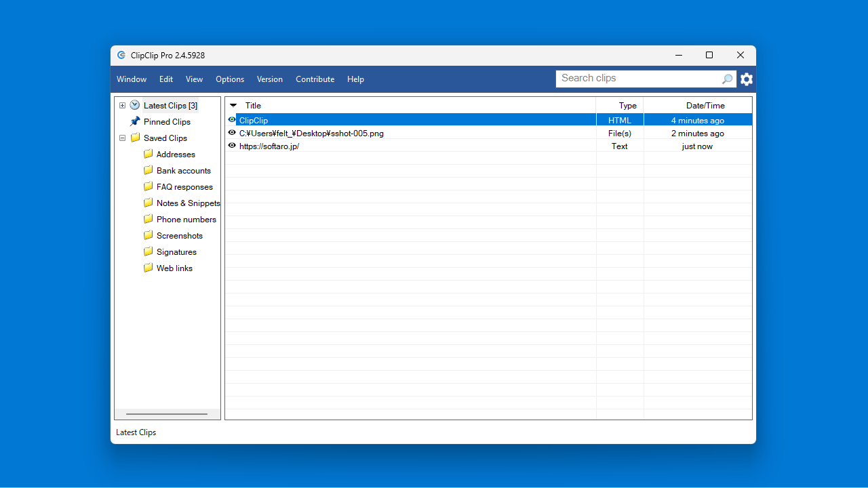Sort by the Date/Time column header
The height and width of the screenshot is (488, 868).
click(698, 105)
